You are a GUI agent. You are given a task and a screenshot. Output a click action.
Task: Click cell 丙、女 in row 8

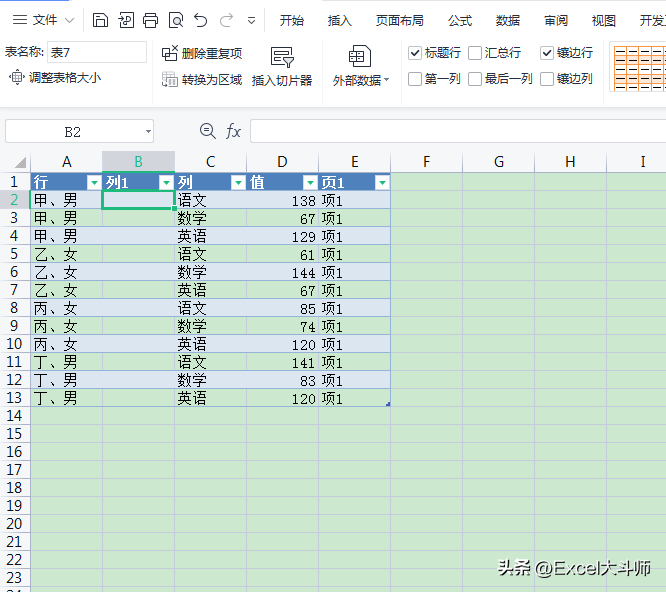[66, 308]
